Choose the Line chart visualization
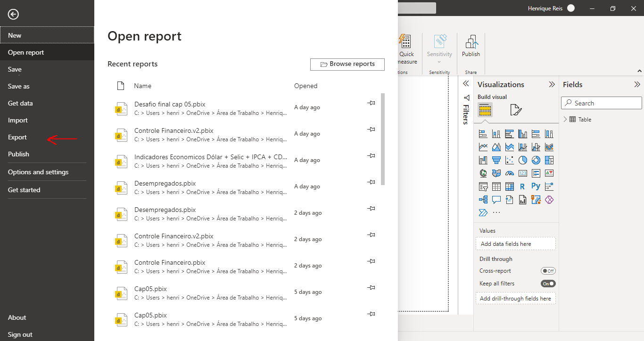 point(483,147)
